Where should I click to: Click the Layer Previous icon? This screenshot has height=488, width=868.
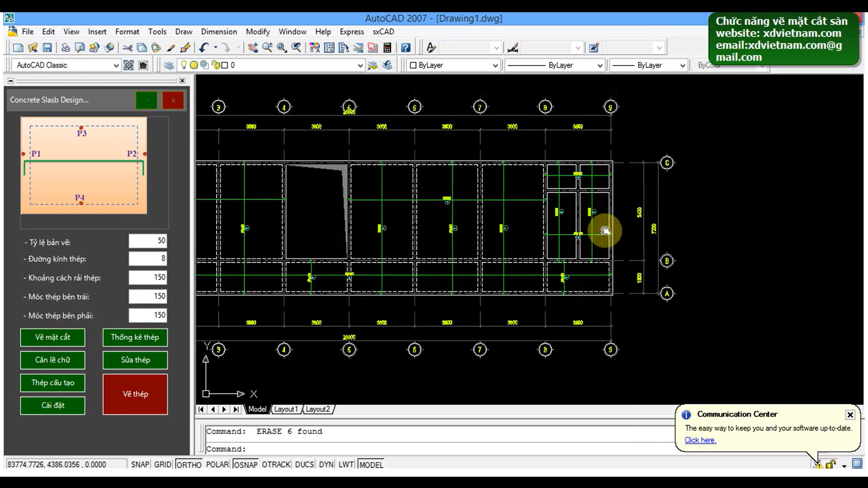click(387, 65)
